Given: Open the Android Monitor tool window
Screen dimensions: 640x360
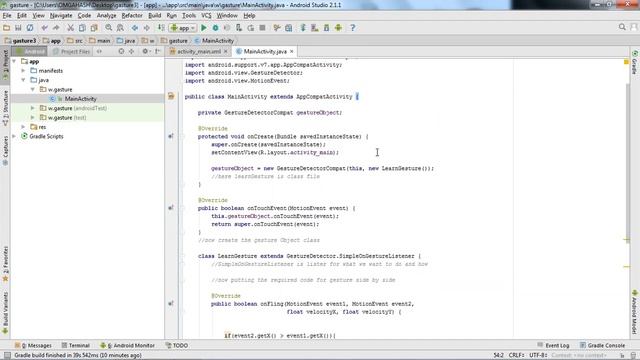Looking at the screenshot, I should pos(128,345).
